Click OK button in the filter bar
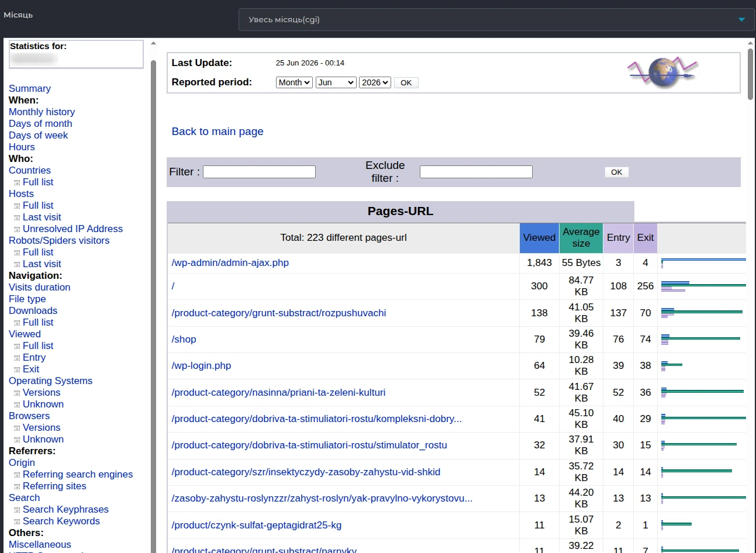756x553 pixels. coord(617,172)
